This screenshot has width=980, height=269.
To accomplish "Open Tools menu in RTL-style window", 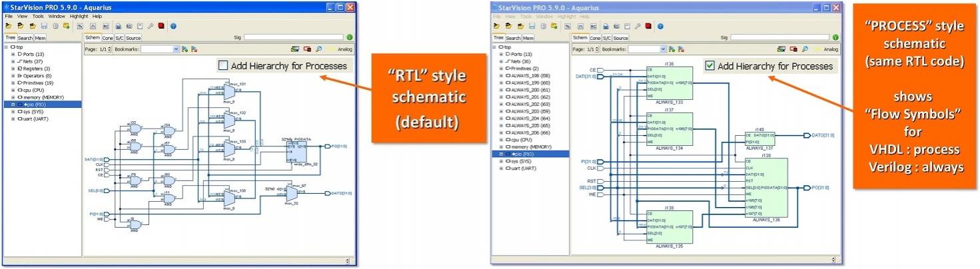I will click(x=38, y=16).
